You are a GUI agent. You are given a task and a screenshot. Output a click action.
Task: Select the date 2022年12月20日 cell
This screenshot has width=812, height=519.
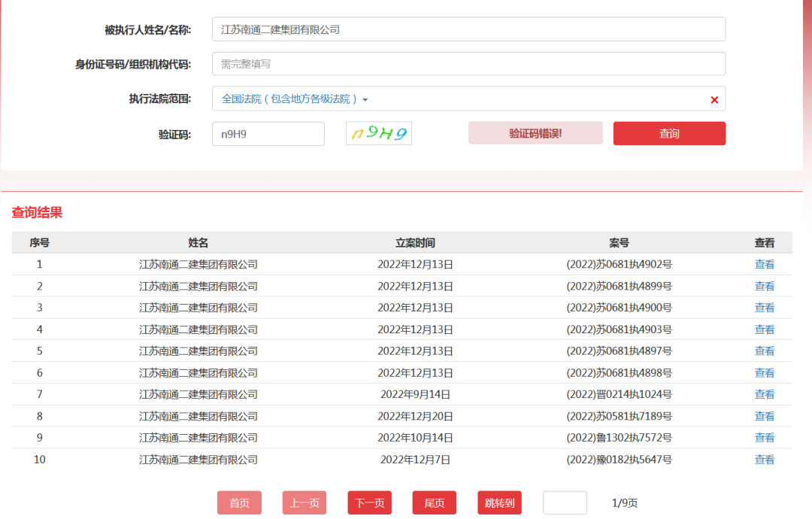click(415, 416)
